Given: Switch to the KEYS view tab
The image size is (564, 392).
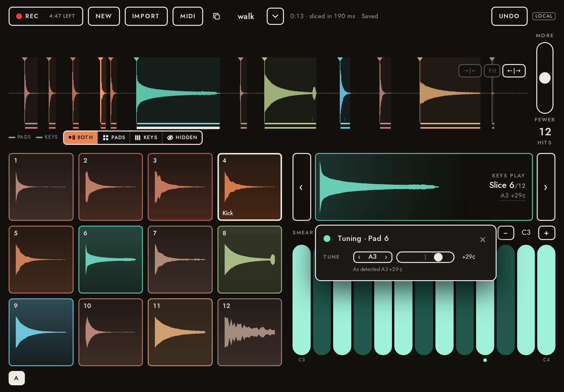Looking at the screenshot, I should click(x=146, y=137).
